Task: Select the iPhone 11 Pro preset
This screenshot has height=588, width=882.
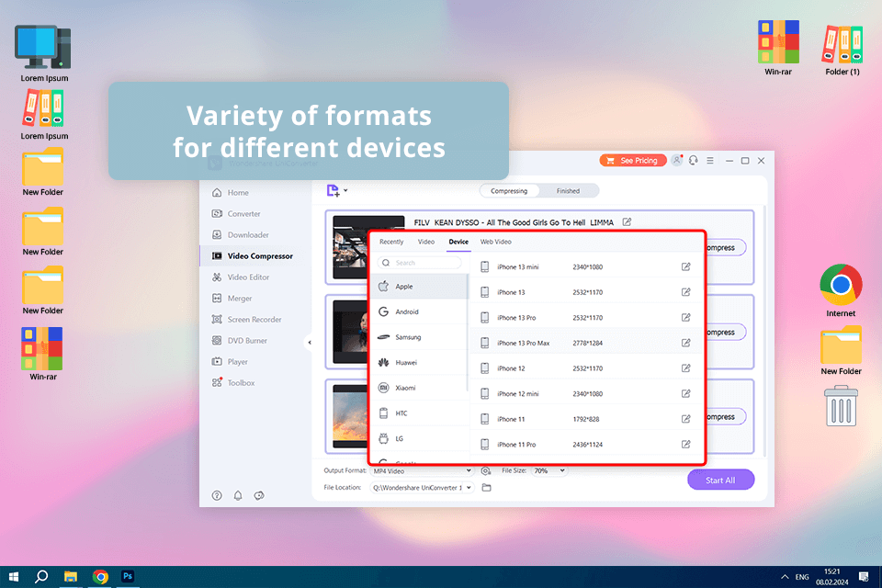Action: (x=586, y=444)
